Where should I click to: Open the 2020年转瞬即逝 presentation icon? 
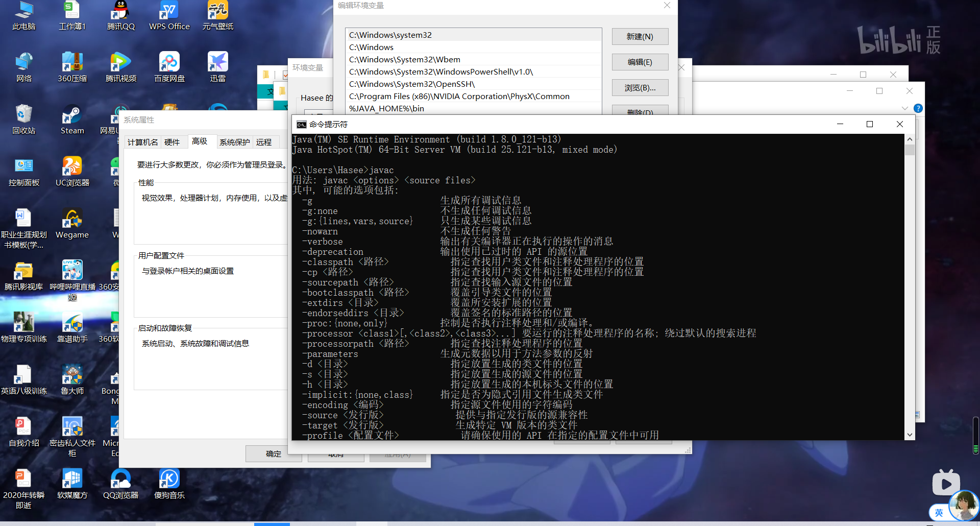tap(23, 489)
